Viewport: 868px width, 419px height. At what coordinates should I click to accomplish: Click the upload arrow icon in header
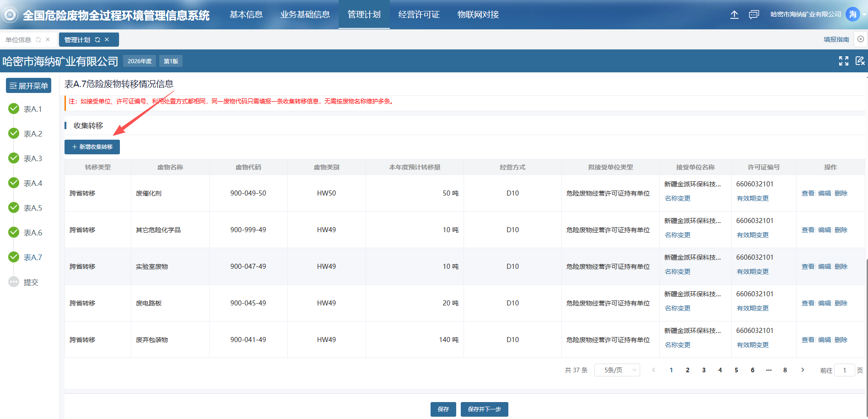734,15
